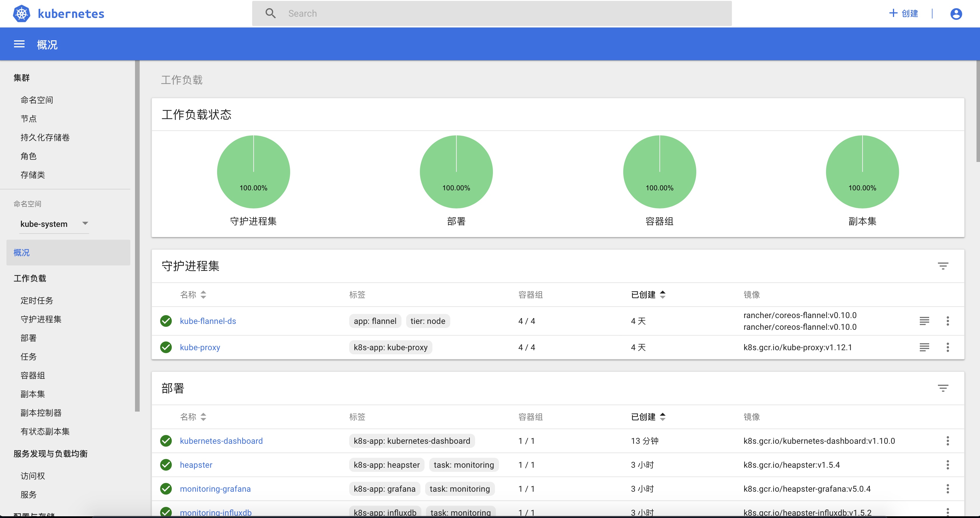View logs icon for kube-flannel-ds
Viewport: 980px width, 518px height.
click(924, 321)
